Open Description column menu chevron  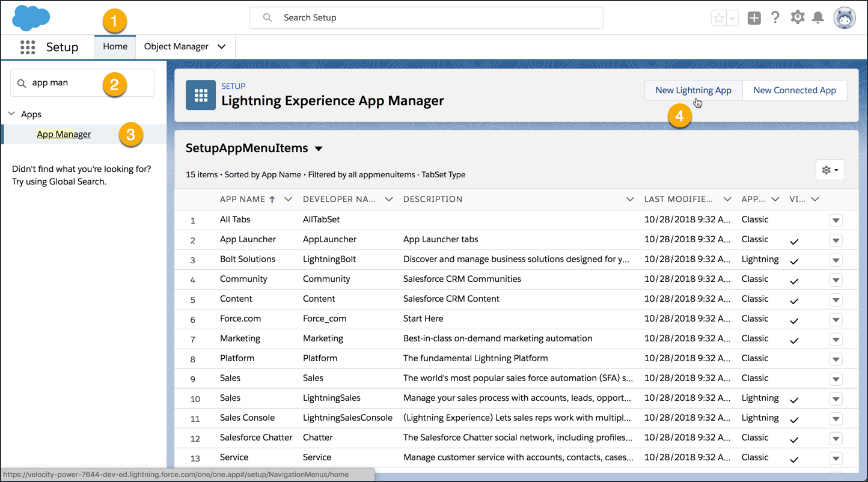(630, 199)
